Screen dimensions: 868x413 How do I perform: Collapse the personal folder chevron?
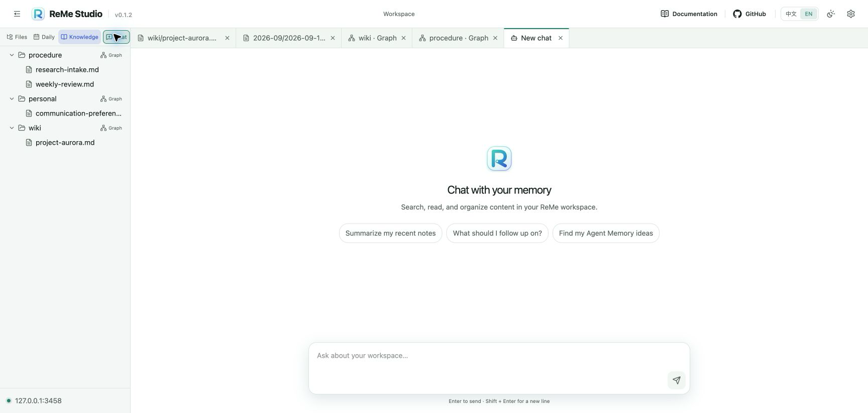point(12,99)
